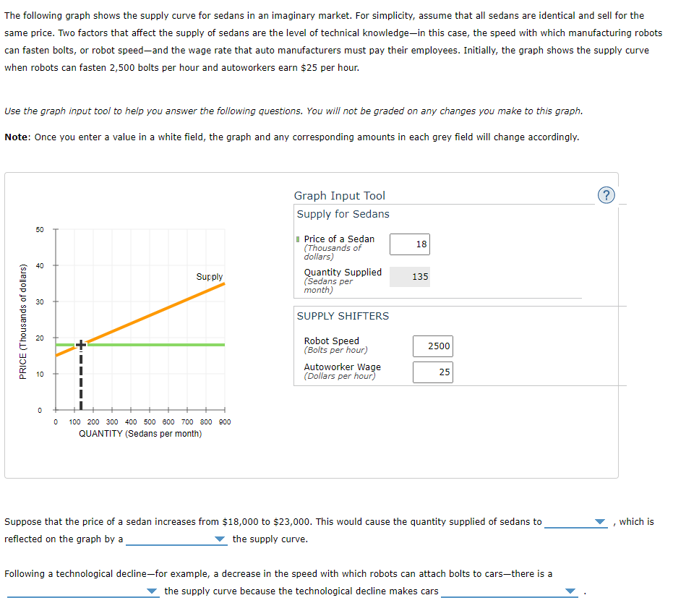This screenshot has width=673, height=616.
Task: Select the Robot Speed input field
Action: click(x=432, y=346)
